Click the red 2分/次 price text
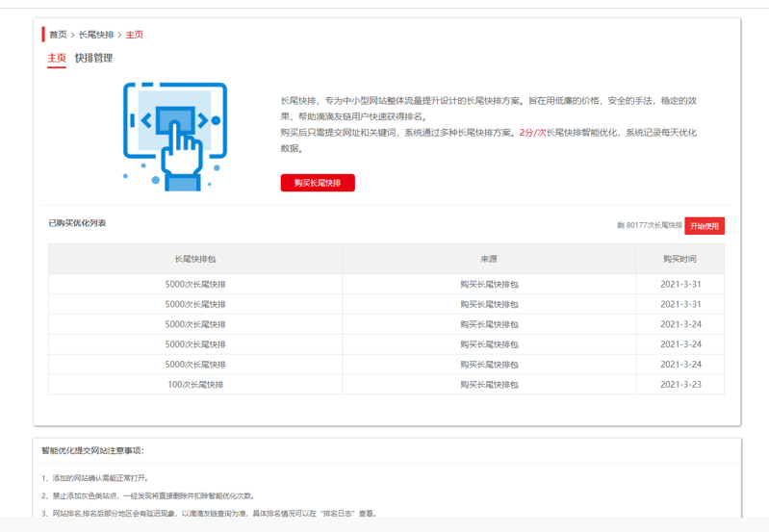This screenshot has width=769, height=532. [x=532, y=133]
